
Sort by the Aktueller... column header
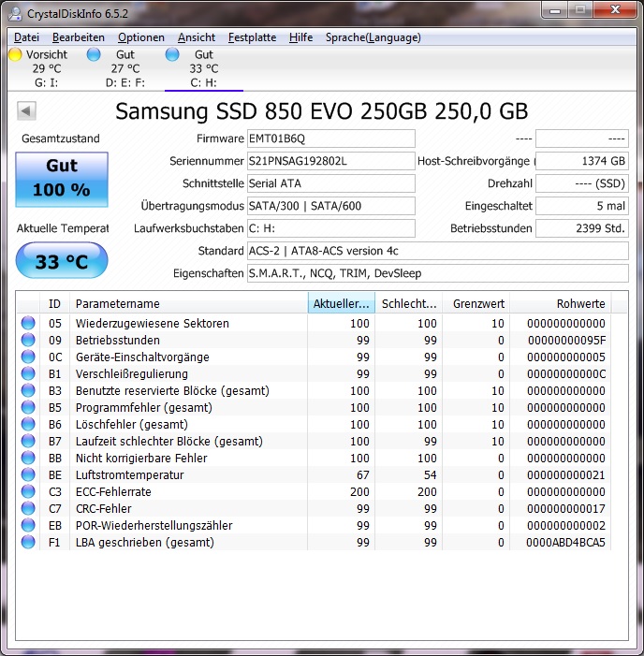342,304
